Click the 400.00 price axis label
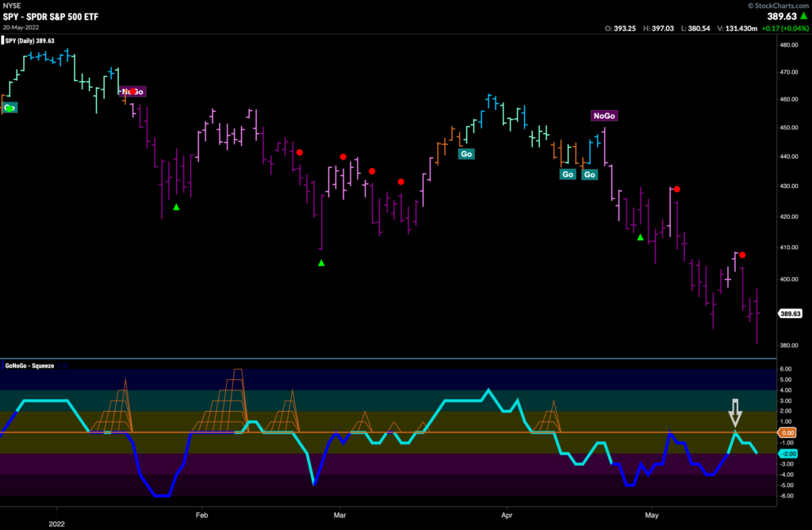This screenshot has width=812, height=530. click(789, 279)
